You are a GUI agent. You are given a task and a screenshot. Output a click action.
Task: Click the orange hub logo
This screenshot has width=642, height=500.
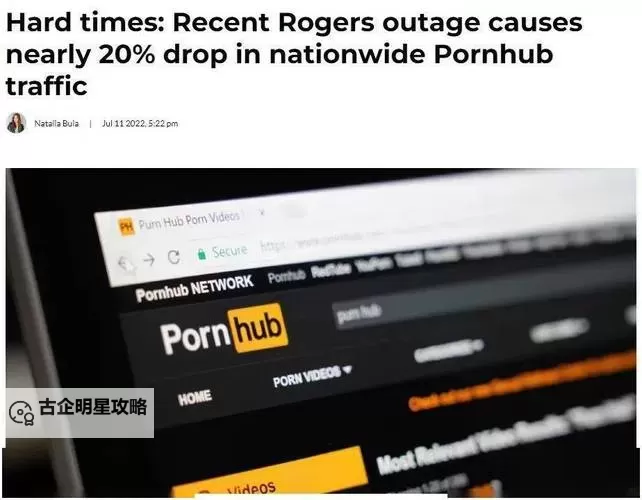(258, 327)
